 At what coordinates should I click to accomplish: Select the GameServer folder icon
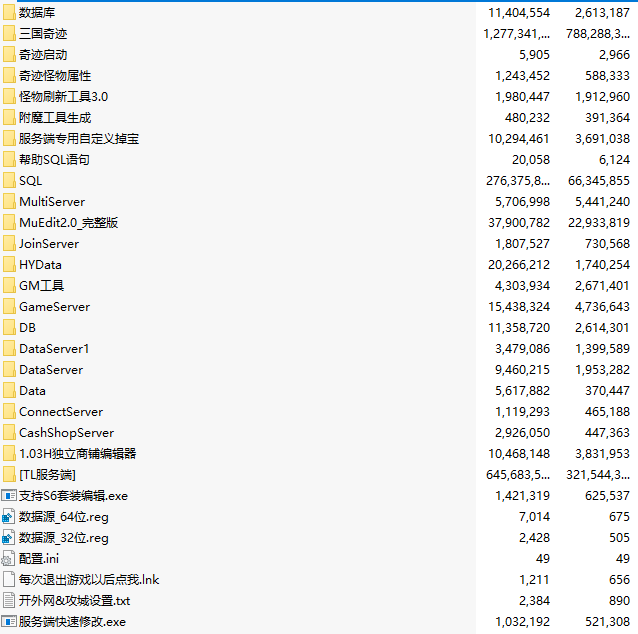9,306
